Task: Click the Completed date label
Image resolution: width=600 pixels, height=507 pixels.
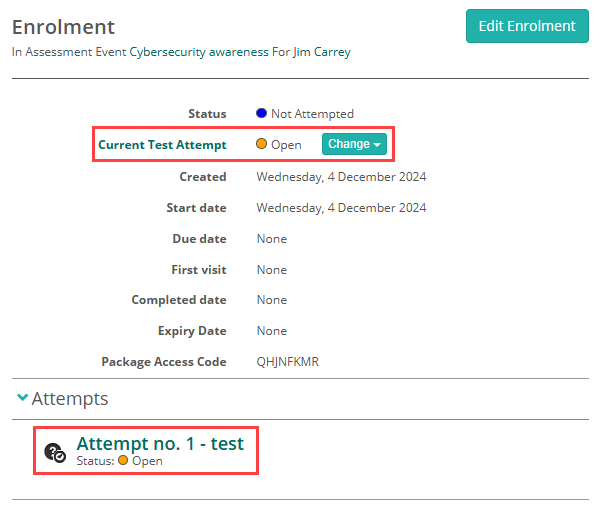Action: pos(179,300)
